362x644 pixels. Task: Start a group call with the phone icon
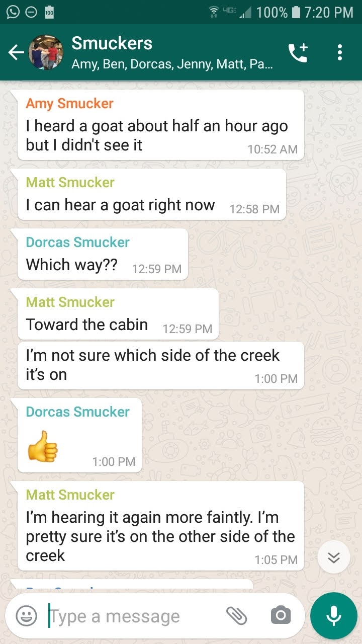click(298, 52)
